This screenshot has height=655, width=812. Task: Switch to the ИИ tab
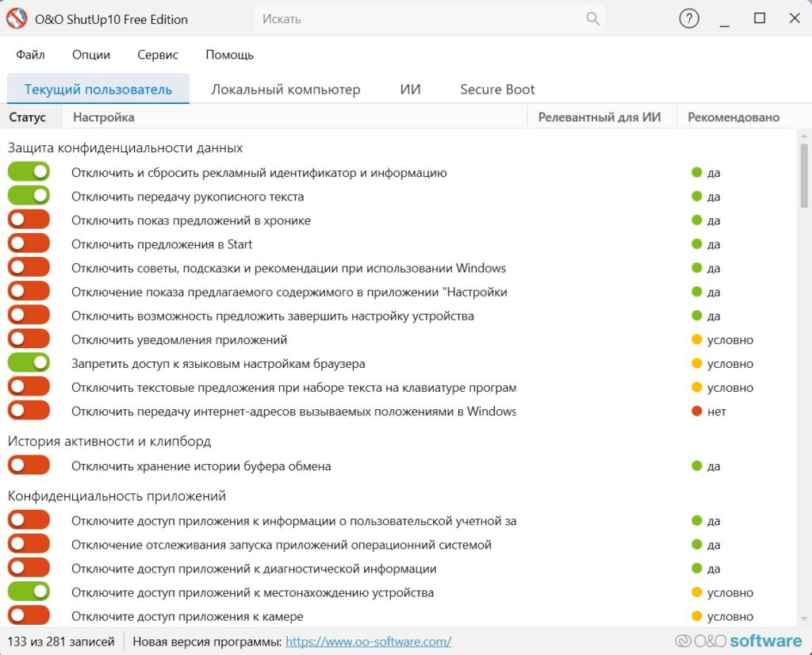click(x=410, y=89)
